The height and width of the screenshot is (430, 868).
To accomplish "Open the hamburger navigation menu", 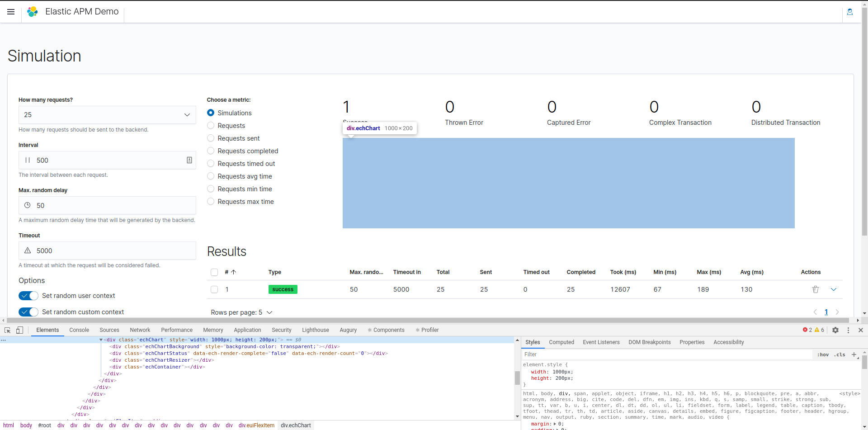I will 11,12.
